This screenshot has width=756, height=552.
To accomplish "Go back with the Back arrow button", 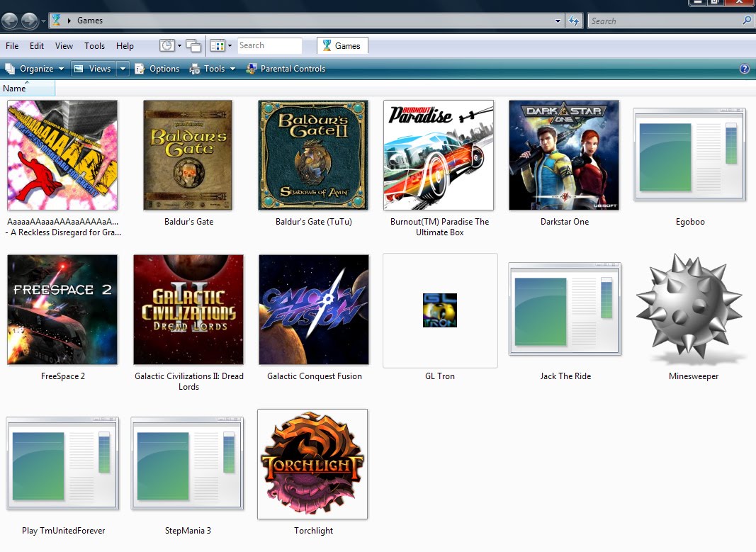I will click(x=10, y=21).
